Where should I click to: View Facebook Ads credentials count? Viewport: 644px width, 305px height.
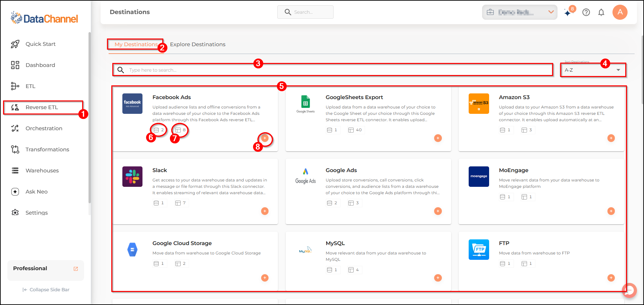click(159, 130)
